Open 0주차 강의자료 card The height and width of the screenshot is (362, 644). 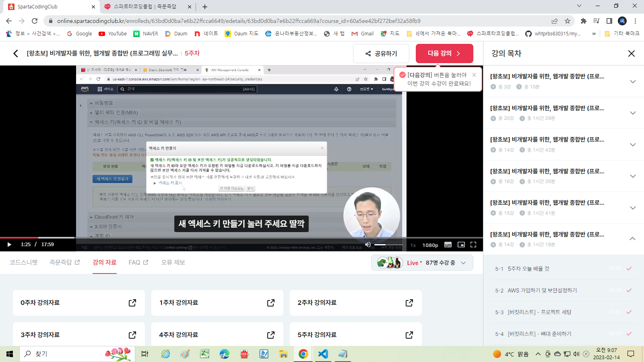(78, 303)
